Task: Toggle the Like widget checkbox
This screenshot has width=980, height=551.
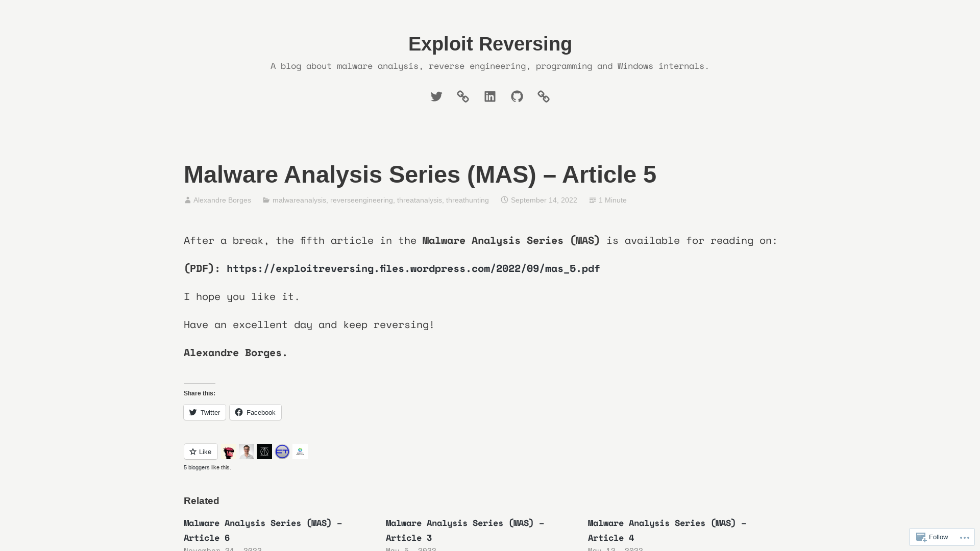Action: point(200,451)
